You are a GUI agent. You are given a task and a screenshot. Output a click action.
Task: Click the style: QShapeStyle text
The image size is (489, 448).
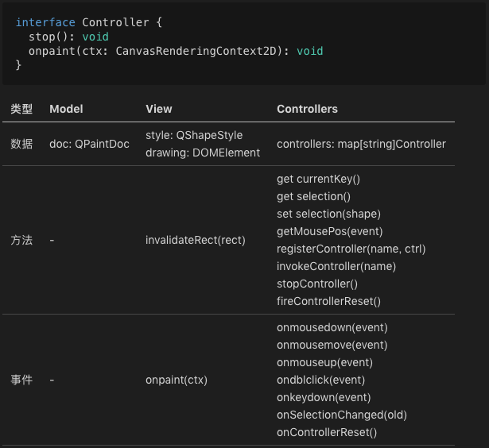tap(194, 135)
